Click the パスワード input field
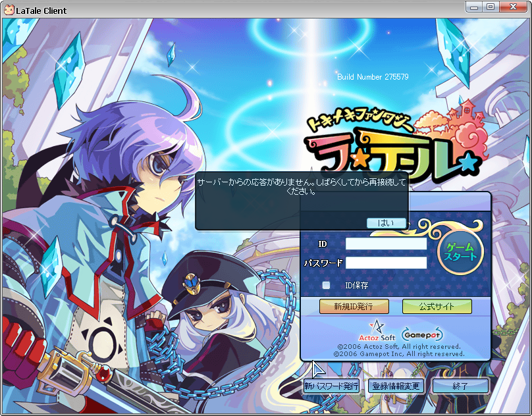532x416 pixels. [x=386, y=263]
